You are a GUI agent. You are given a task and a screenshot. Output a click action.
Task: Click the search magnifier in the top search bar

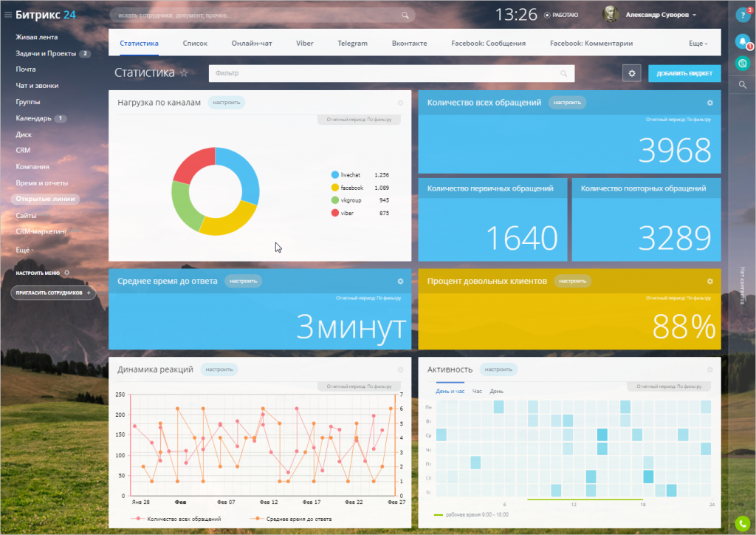coord(405,15)
